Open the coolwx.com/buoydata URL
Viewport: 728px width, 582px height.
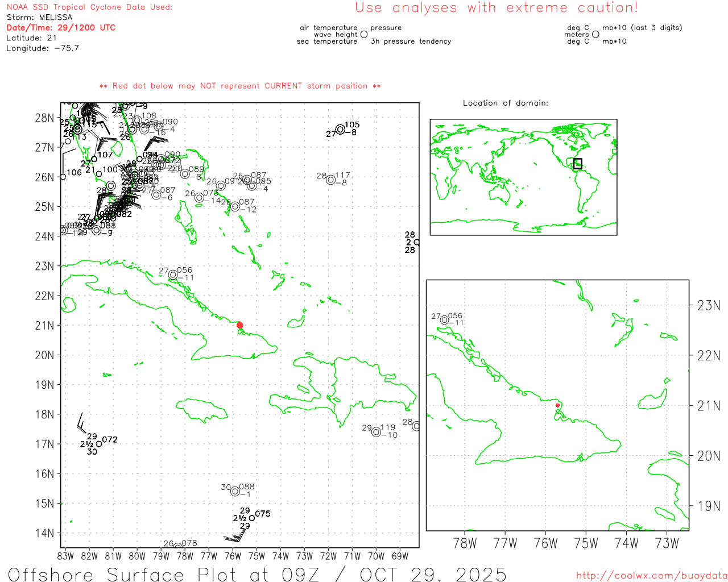tap(652, 576)
